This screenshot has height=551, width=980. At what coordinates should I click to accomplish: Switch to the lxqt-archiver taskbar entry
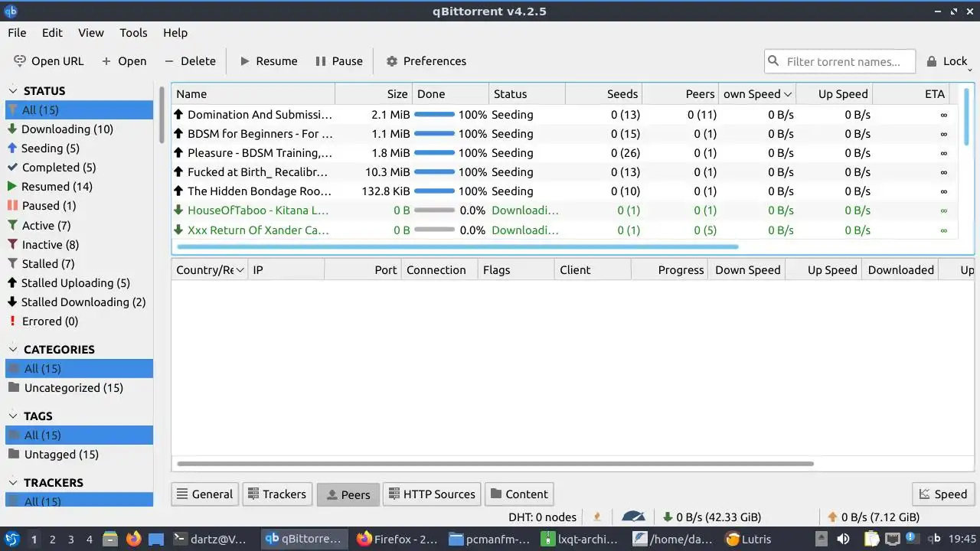[x=580, y=539]
